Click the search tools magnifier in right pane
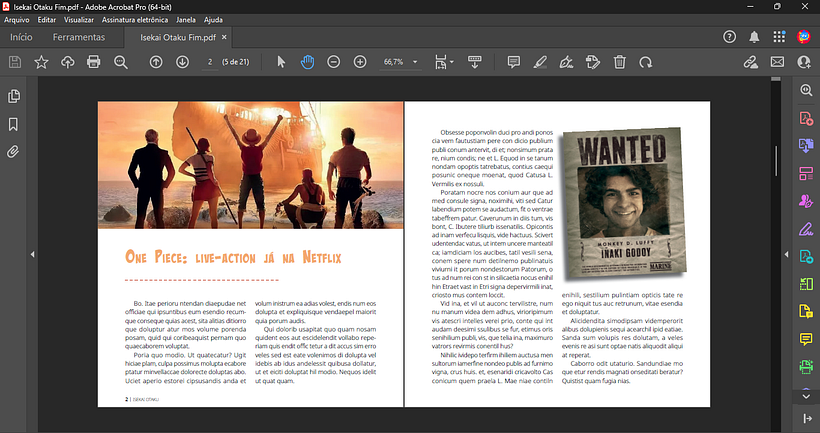The image size is (820, 433). tap(806, 90)
